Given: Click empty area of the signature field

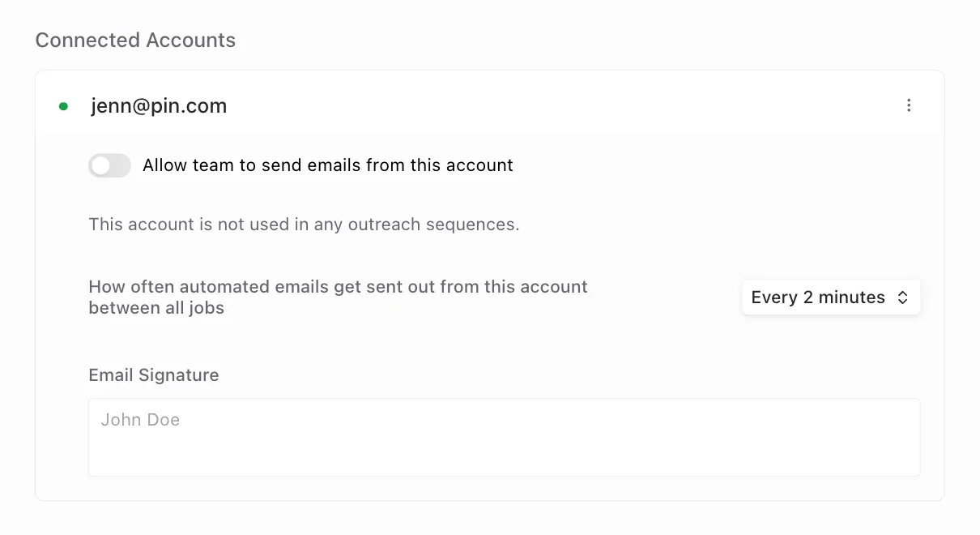Looking at the screenshot, I should pyautogui.click(x=551, y=450).
